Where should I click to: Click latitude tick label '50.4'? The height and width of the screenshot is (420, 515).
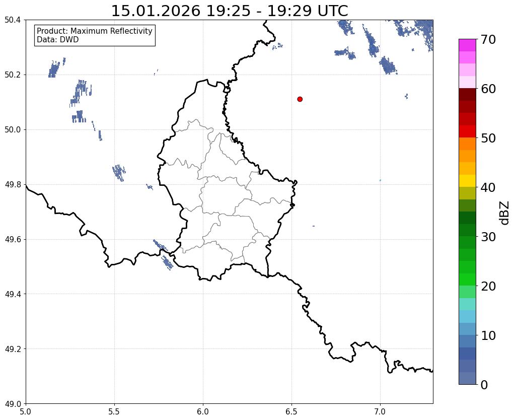(13, 20)
